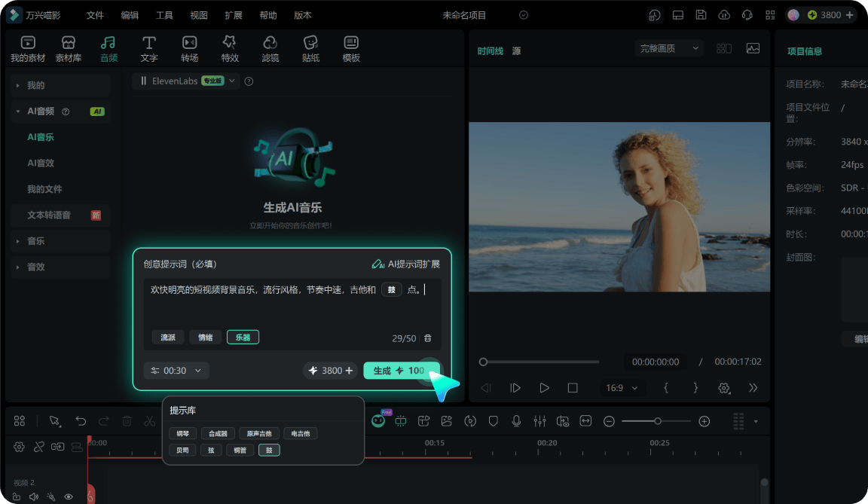868x504 pixels.
Task: Open the ElevenLabs model dropdown
Action: click(186, 81)
